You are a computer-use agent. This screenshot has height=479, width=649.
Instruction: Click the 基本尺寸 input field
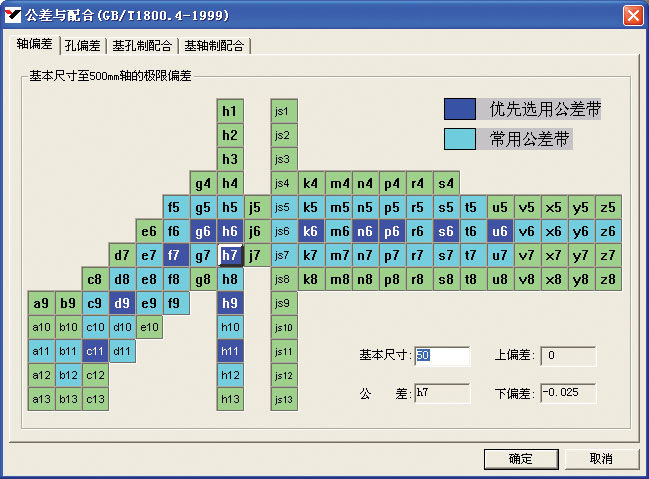pos(442,356)
